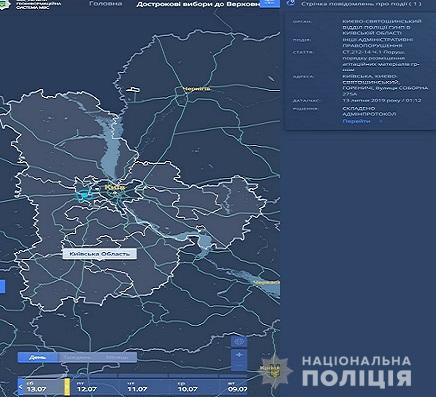Screen dimensions: 436x397
Task: Open the Стрічка повідомлень про події (1) feed
Action: coord(361,4)
